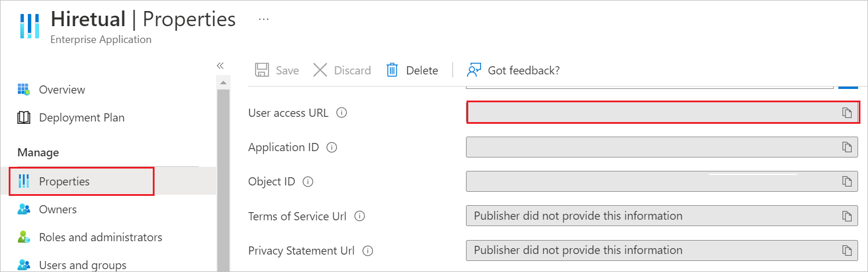The image size is (868, 272).
Task: Click the Privacy Statement Url label
Action: (302, 250)
